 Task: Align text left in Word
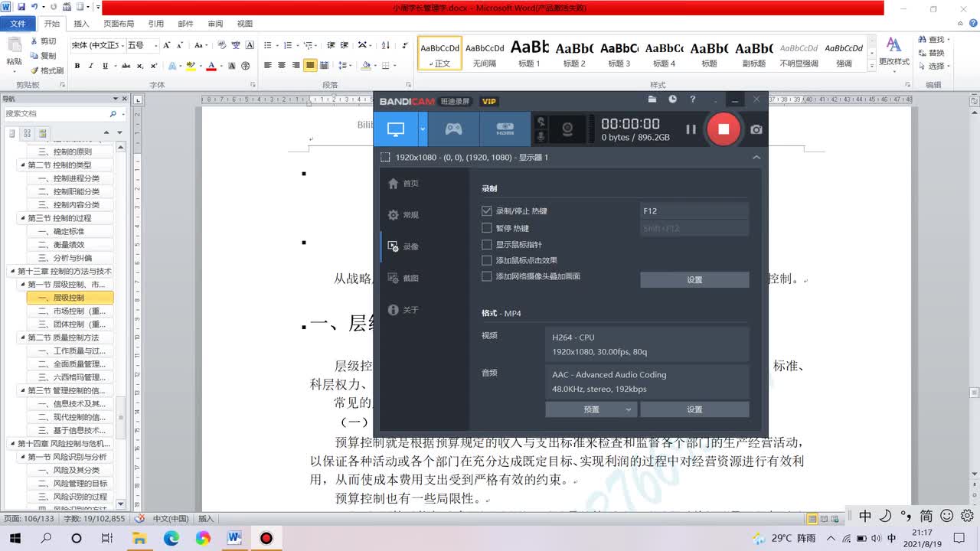(268, 66)
